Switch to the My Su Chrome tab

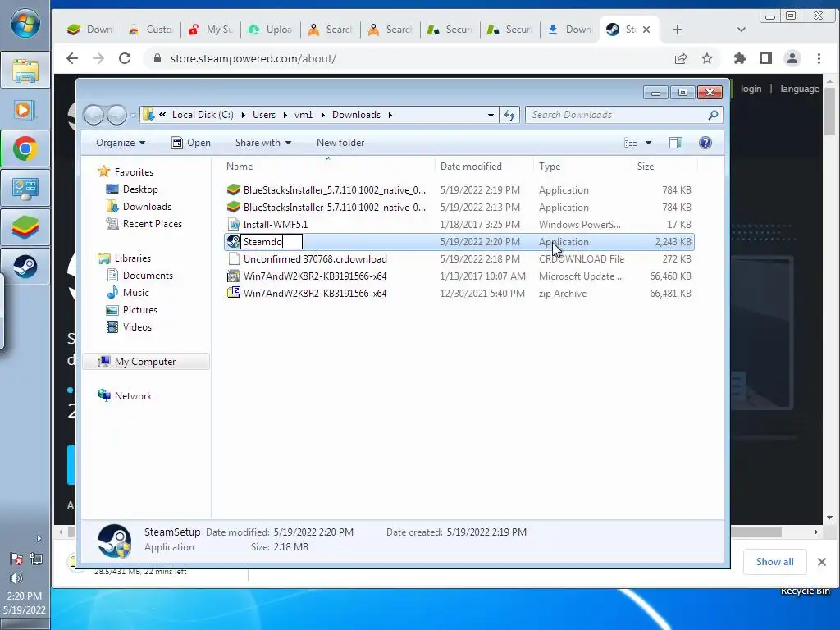point(211,30)
